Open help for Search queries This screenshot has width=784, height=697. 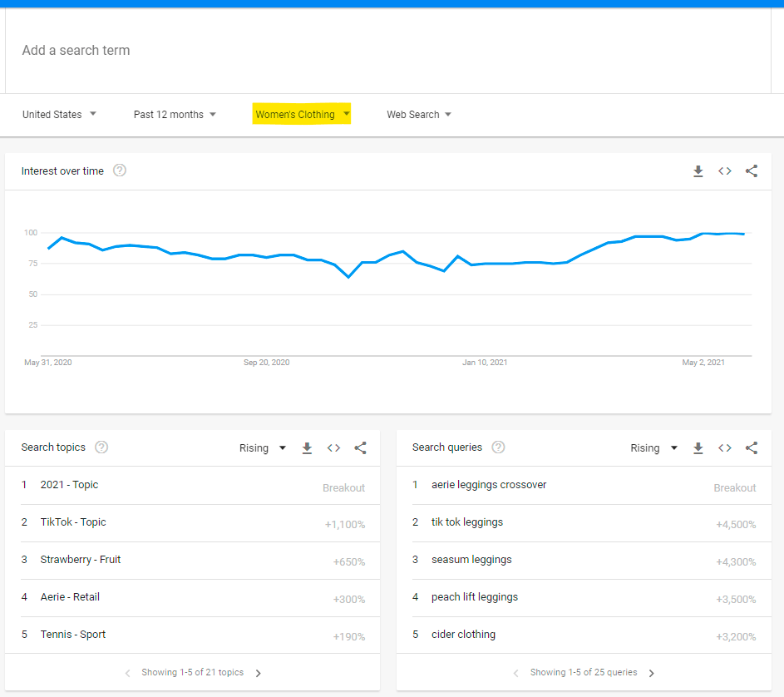[498, 447]
